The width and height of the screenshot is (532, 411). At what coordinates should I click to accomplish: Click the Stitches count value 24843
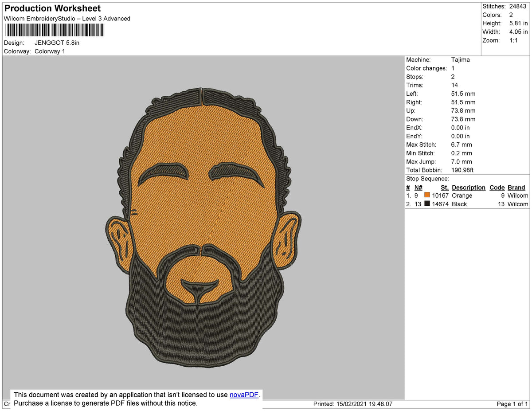coord(518,6)
